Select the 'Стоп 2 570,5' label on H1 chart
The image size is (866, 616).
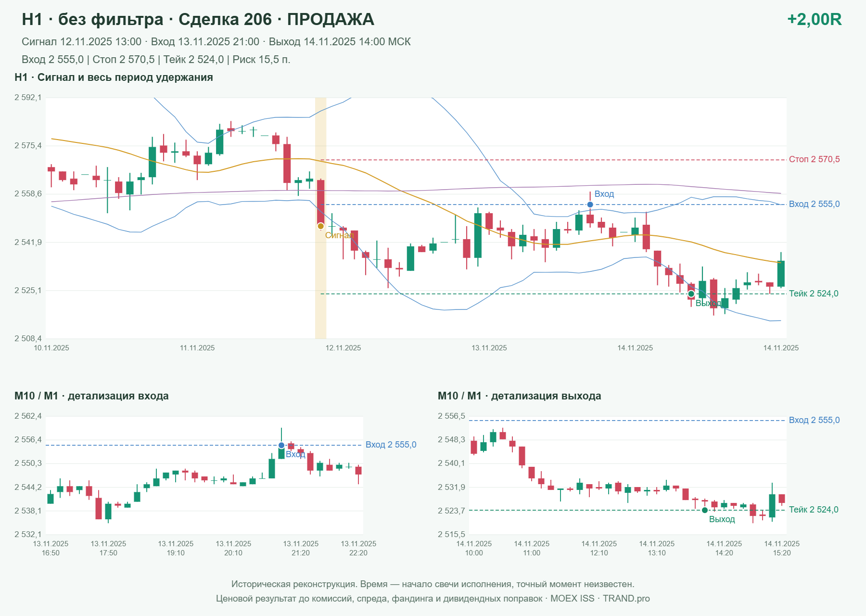click(x=814, y=159)
